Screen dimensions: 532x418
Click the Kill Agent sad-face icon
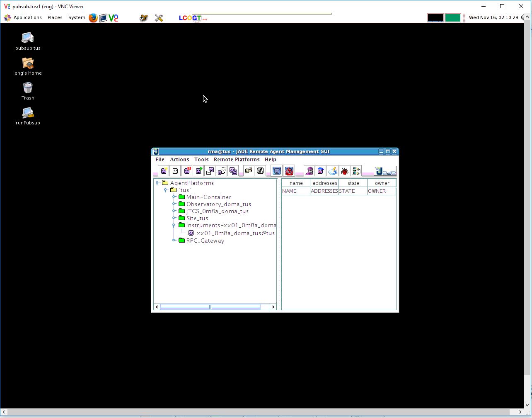coord(175,171)
